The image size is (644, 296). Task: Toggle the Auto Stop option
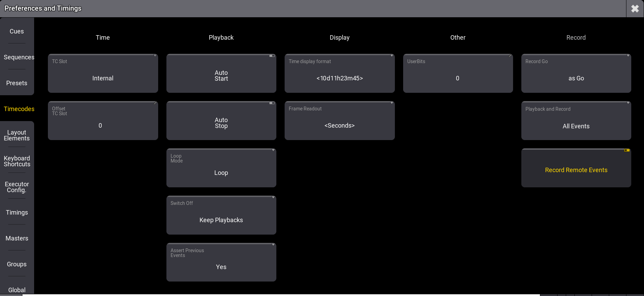coord(221,121)
